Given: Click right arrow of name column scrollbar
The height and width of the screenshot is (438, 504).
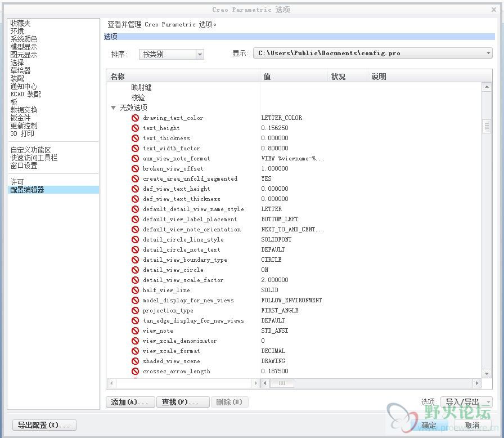Looking at the screenshot, I should (255, 383).
